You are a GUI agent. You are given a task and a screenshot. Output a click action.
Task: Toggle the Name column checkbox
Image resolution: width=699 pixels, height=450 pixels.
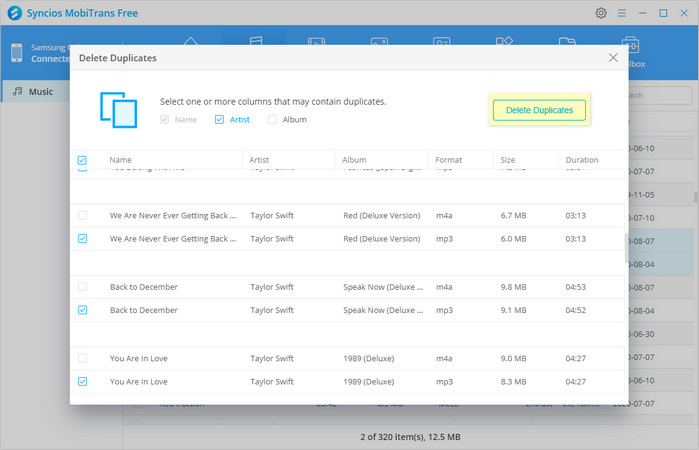click(x=164, y=120)
